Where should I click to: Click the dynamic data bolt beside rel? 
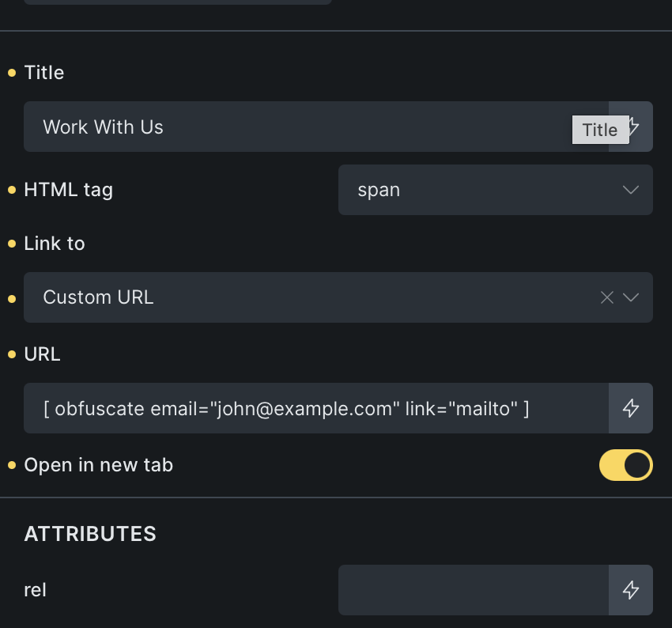(x=630, y=590)
